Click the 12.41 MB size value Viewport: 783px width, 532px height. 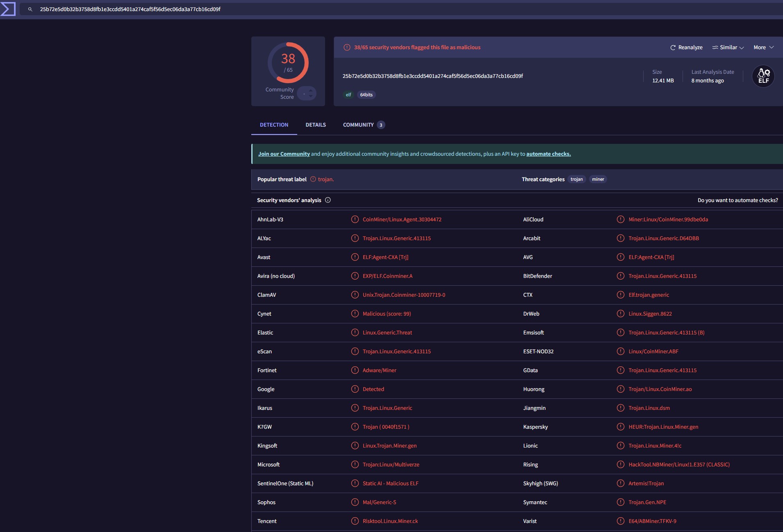(x=663, y=81)
